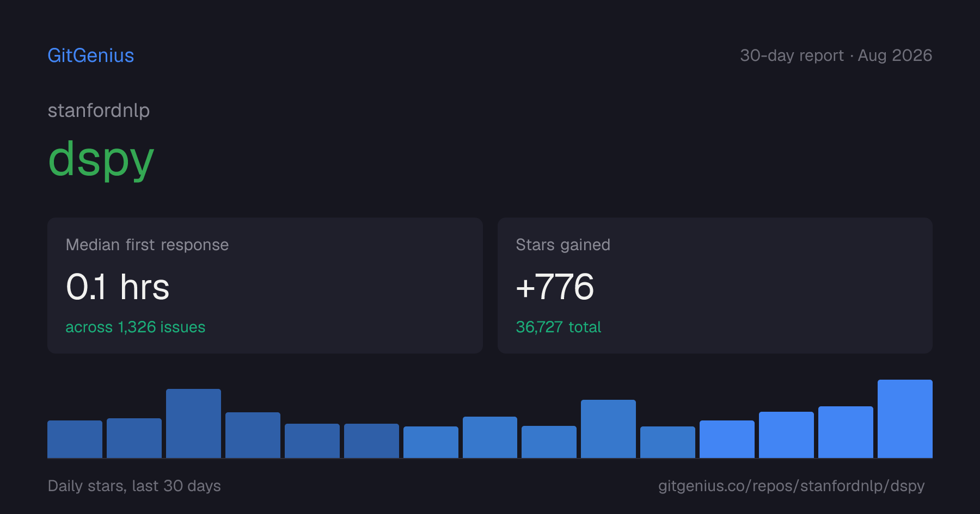Click the 'Stars gained' label
The image size is (980, 514).
tap(563, 245)
